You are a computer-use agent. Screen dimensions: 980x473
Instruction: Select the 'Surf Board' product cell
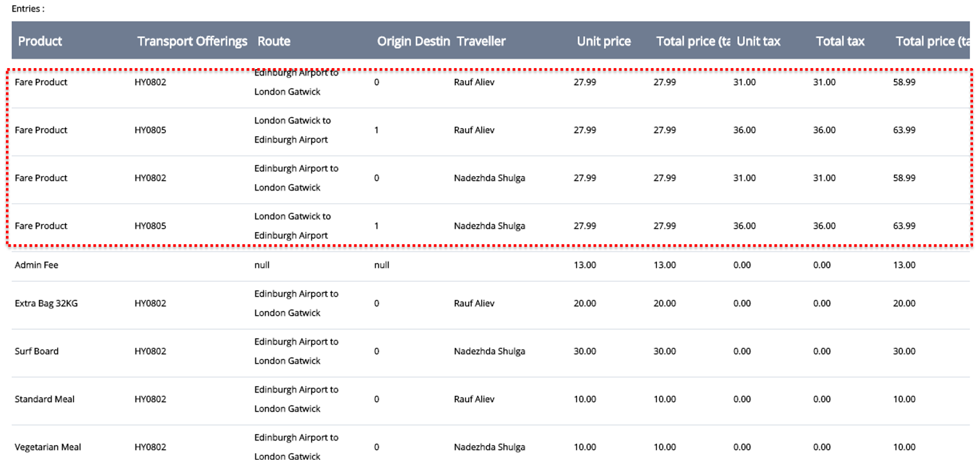click(x=37, y=351)
